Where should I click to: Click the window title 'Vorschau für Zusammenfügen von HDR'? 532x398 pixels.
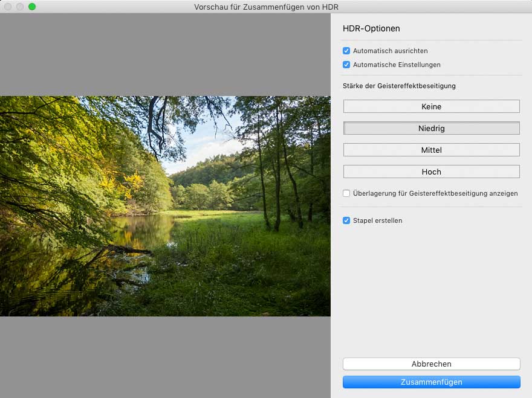[266, 7]
